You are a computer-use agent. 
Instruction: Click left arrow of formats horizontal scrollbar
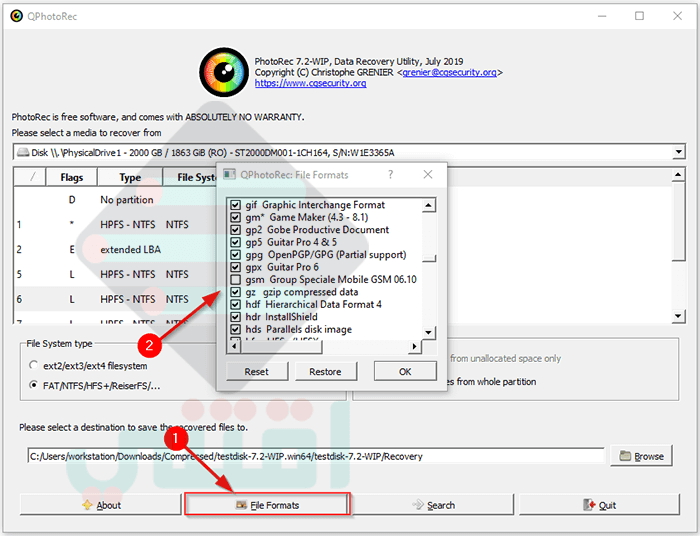[233, 346]
